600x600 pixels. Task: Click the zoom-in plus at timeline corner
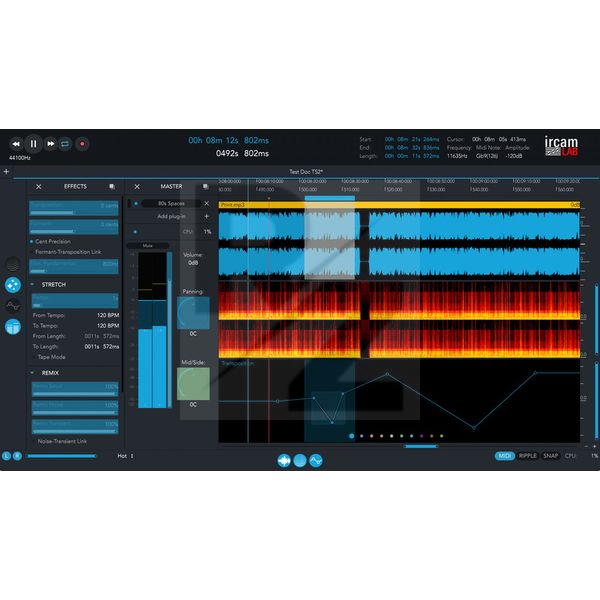tap(594, 446)
